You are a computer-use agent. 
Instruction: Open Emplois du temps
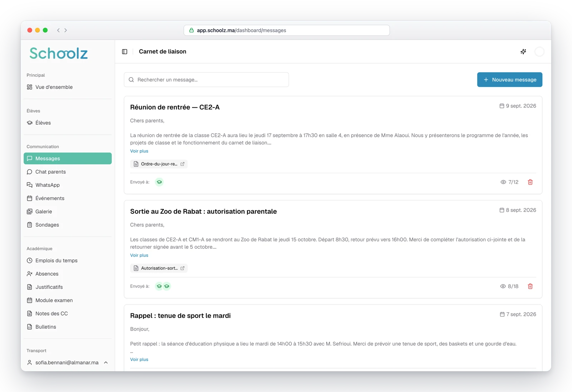pos(68,260)
